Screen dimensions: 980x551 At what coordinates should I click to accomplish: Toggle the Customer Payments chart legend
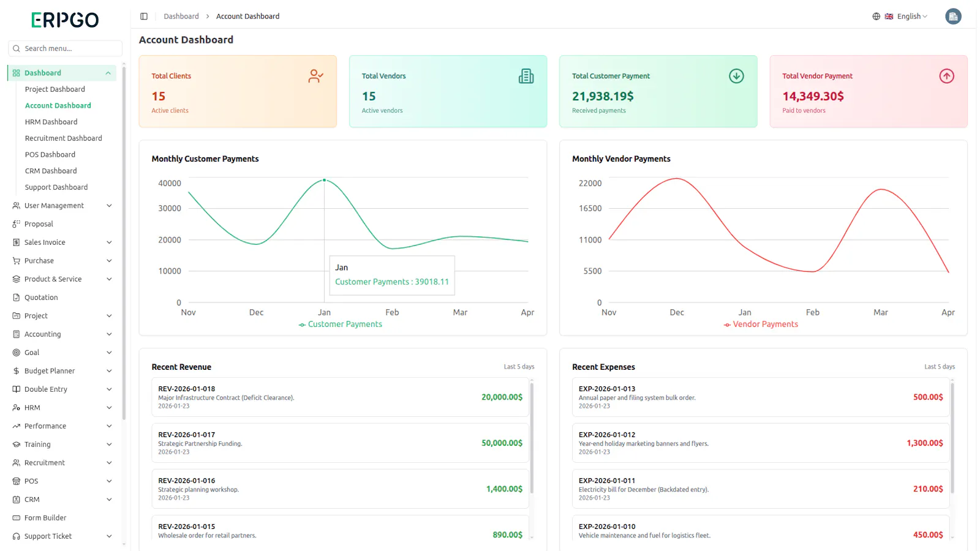click(341, 324)
